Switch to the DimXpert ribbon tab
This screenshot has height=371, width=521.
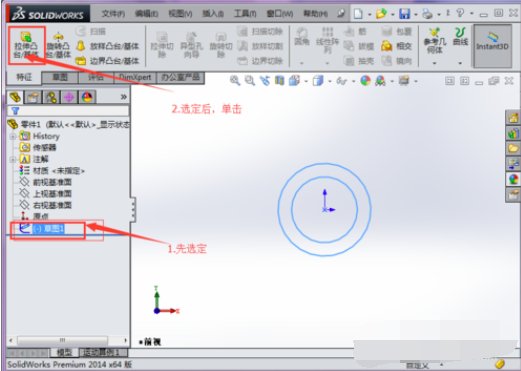[x=135, y=77]
